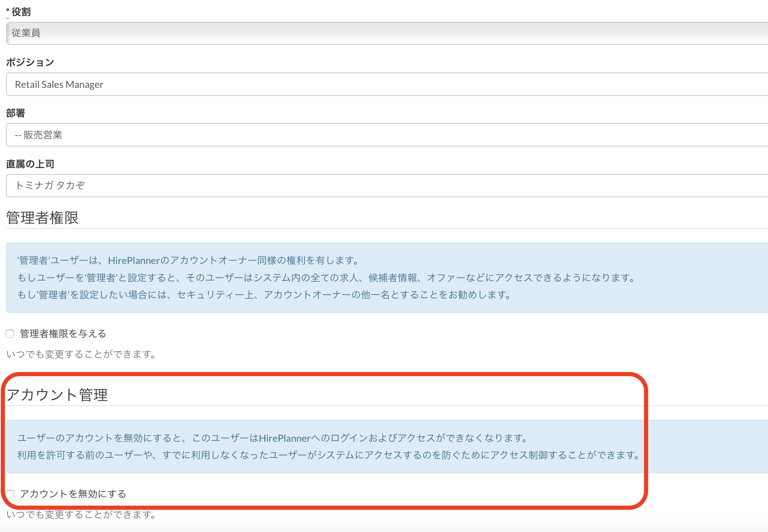Click the 管理者権限 section heading
Viewport: 768px width, 532px height.
42,218
